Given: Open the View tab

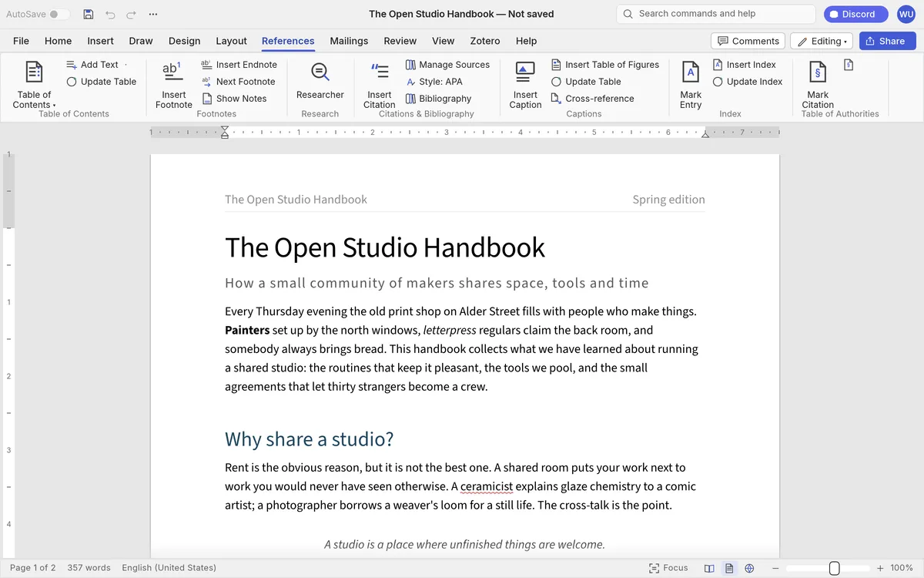Looking at the screenshot, I should 443,41.
